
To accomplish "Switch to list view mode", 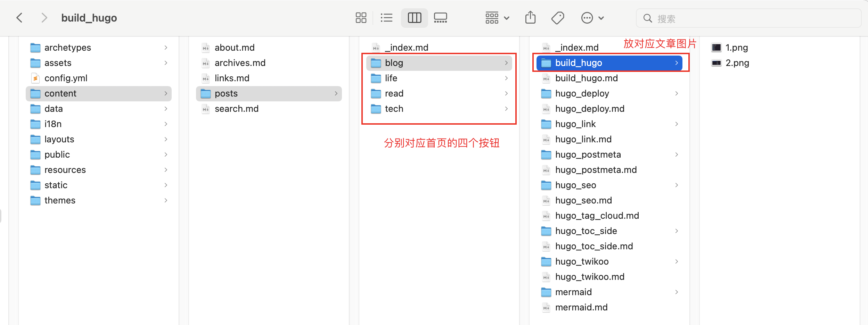I will click(x=387, y=18).
